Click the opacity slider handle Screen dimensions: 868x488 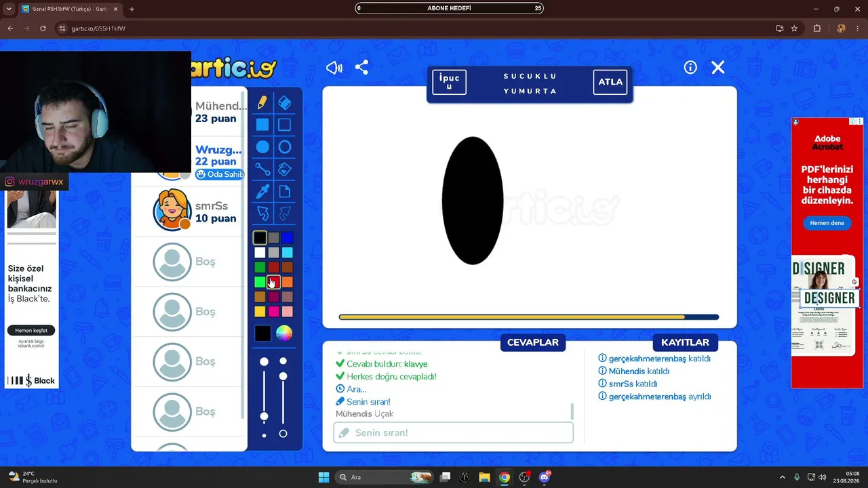(283, 376)
